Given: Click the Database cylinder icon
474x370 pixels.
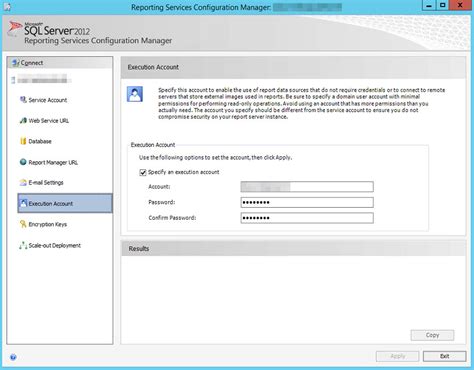Looking at the screenshot, I should click(23, 141).
